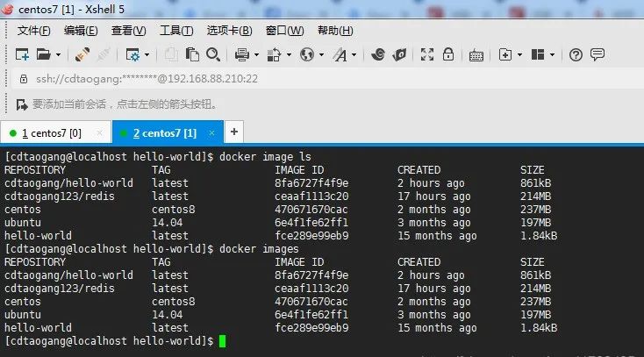Click the keyboard mapping icon
The width and height of the screenshot is (644, 357).
pyautogui.click(x=476, y=55)
